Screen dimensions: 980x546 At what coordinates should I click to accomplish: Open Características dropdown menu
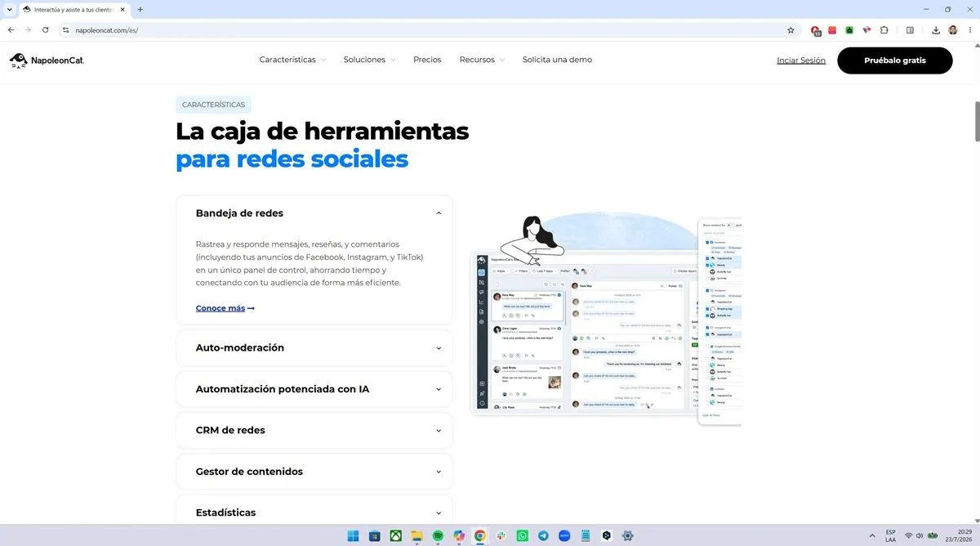[x=292, y=60]
